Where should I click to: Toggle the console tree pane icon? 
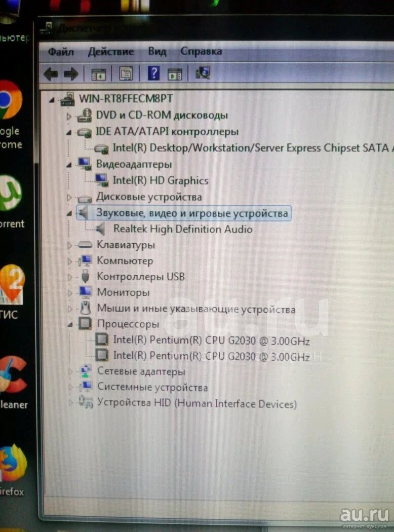click(98, 73)
